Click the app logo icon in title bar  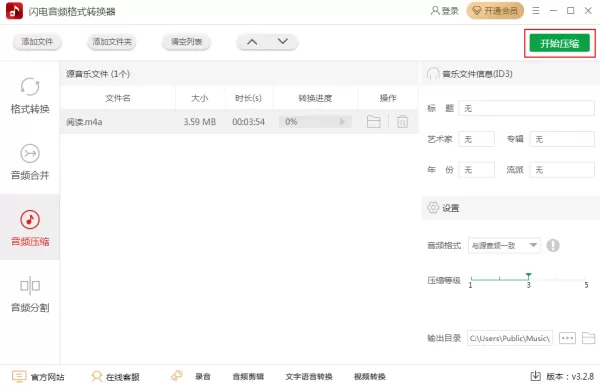[14, 11]
